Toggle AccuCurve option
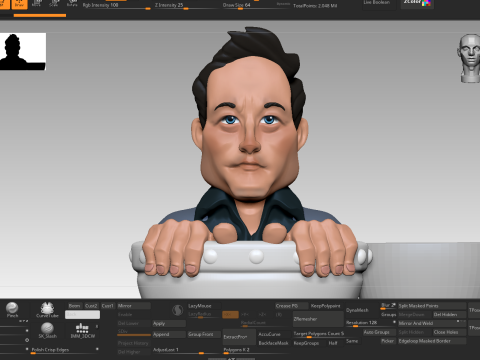 (x=273, y=334)
